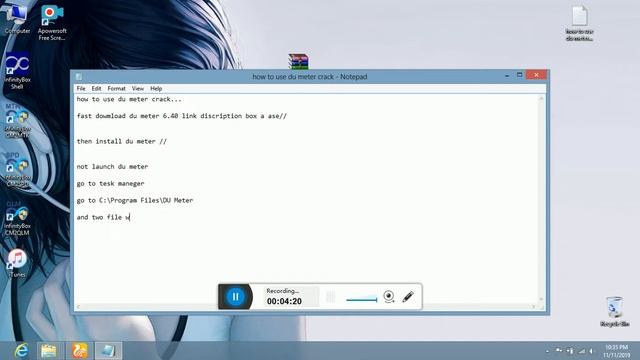Open the WinRAR archive on desktop
The height and width of the screenshot is (360, 640).
[x=298, y=62]
